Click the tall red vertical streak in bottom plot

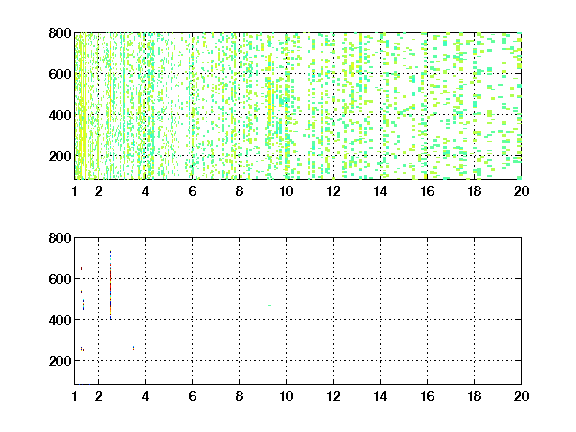pos(110,285)
